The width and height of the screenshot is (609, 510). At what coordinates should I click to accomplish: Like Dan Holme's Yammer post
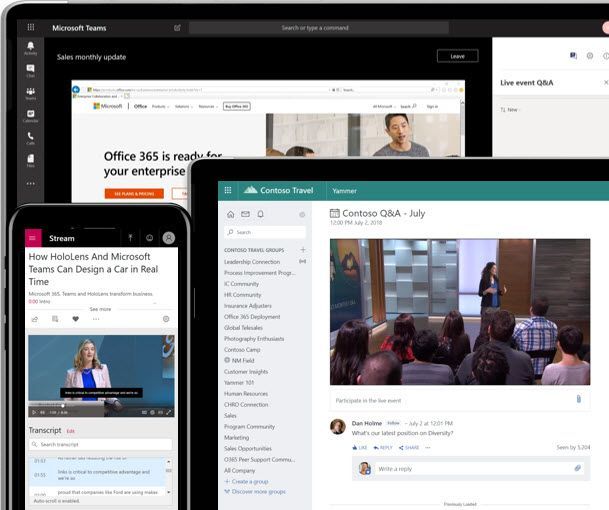coord(360,447)
